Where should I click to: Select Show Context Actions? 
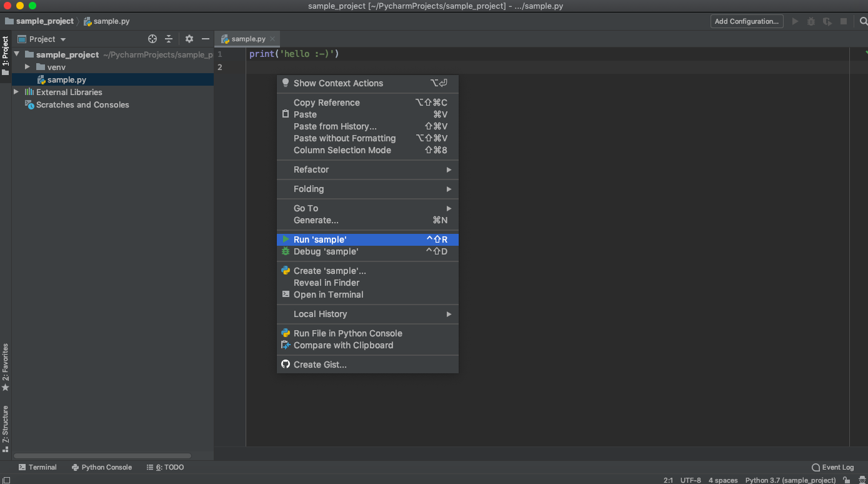point(367,83)
